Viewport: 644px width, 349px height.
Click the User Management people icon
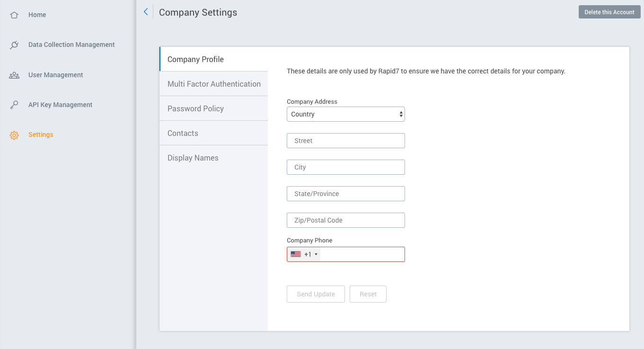[x=14, y=75]
